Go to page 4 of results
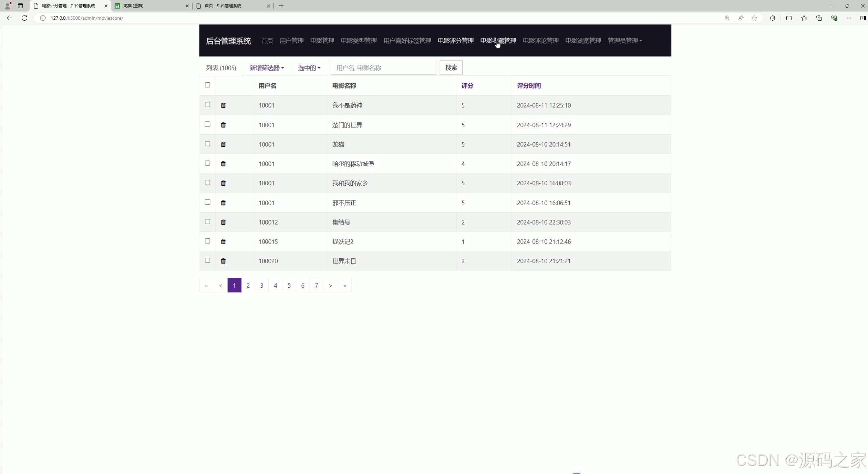The height and width of the screenshot is (474, 868). pos(275,286)
